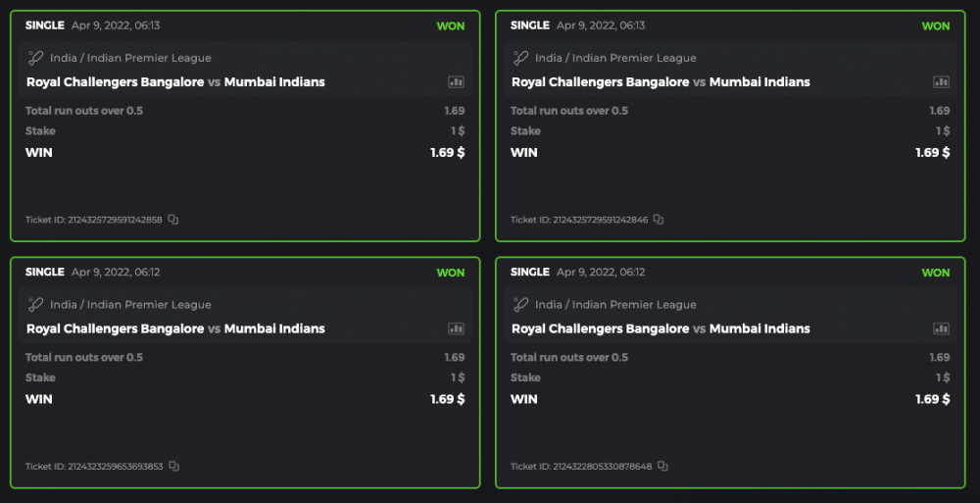This screenshot has height=503, width=980.
Task: Copy ticket ID ending in 878648
Action: (663, 466)
